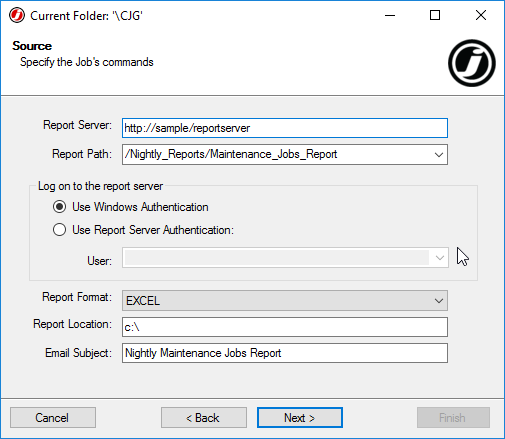Click the Finish button
Screen dimensions: 505x439
click(453, 418)
